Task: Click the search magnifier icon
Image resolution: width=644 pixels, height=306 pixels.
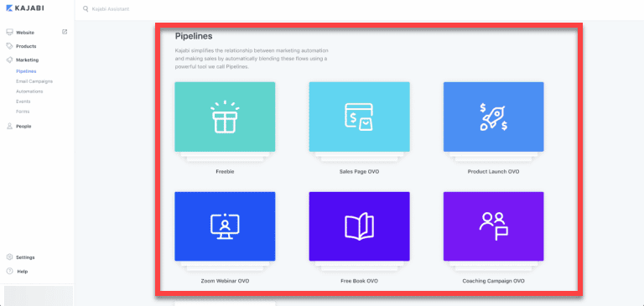Action: [x=86, y=8]
